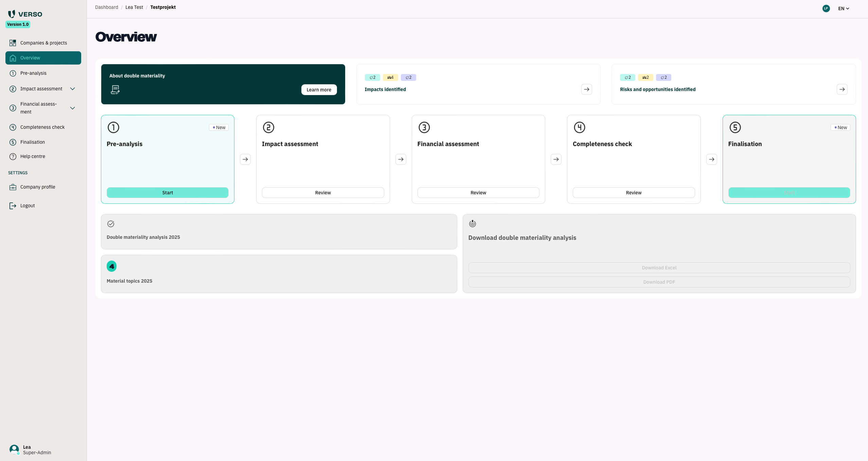Open the EN language dropdown

[844, 8]
